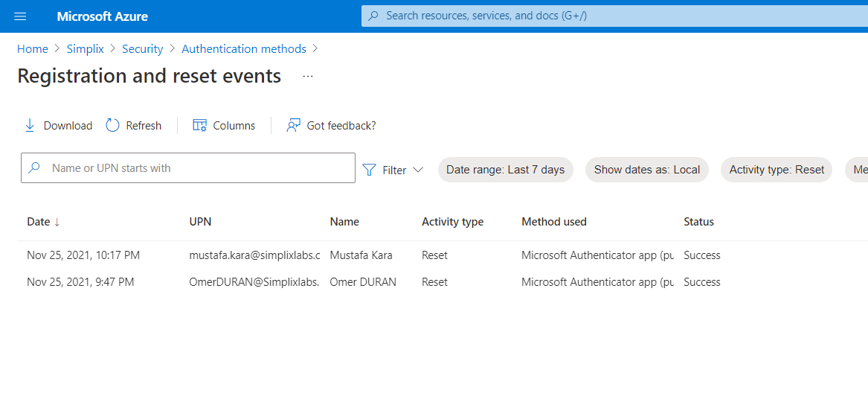Click the Registration and reset events title
The height and width of the screenshot is (399, 868).
point(149,76)
